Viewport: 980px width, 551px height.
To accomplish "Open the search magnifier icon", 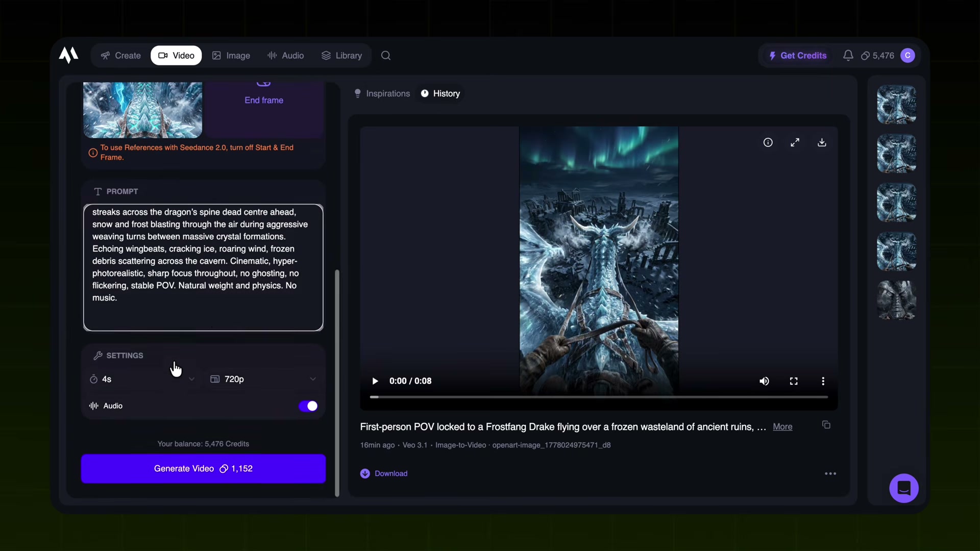I will pos(386,56).
